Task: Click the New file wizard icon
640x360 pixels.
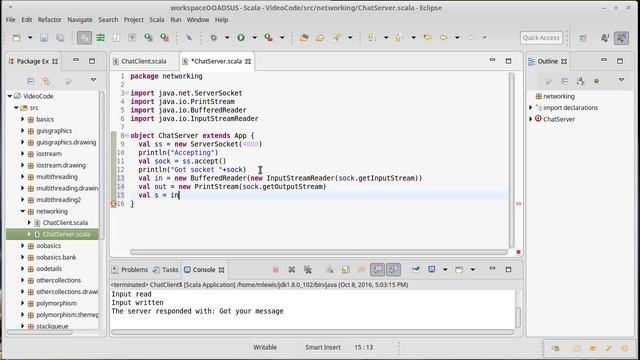Action: tap(16, 38)
